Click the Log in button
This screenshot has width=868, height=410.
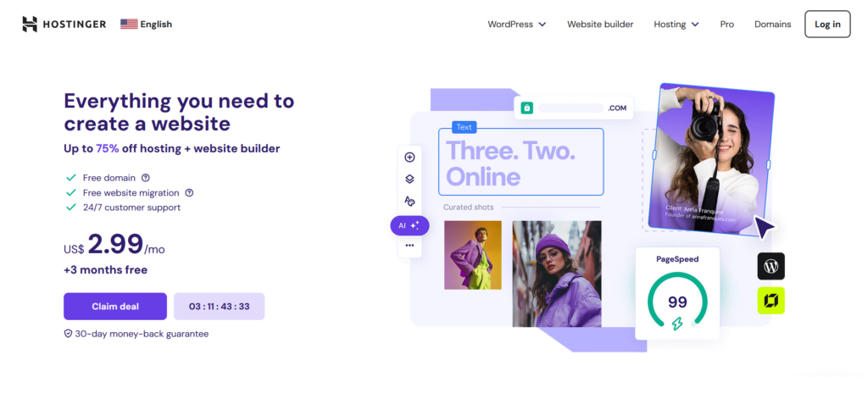click(x=827, y=25)
